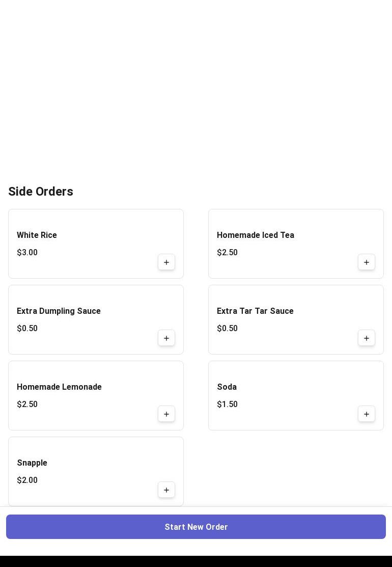Add Extra Dumpling Sauce to order

coord(166,338)
